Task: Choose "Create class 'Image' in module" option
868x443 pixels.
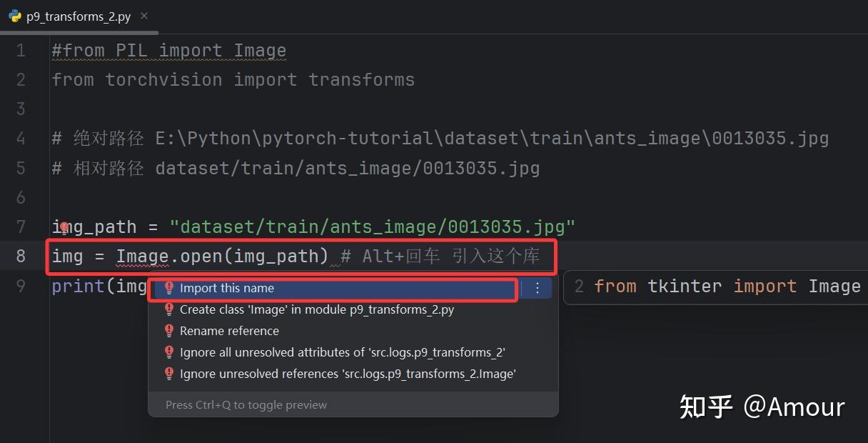Action: pyautogui.click(x=317, y=309)
